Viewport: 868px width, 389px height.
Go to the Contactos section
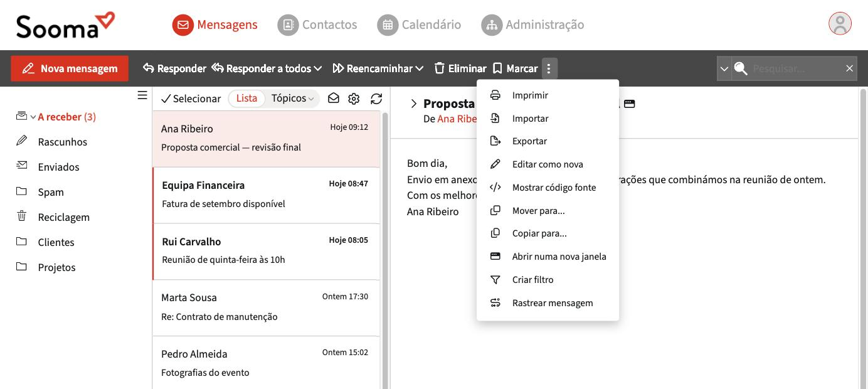pyautogui.click(x=317, y=25)
